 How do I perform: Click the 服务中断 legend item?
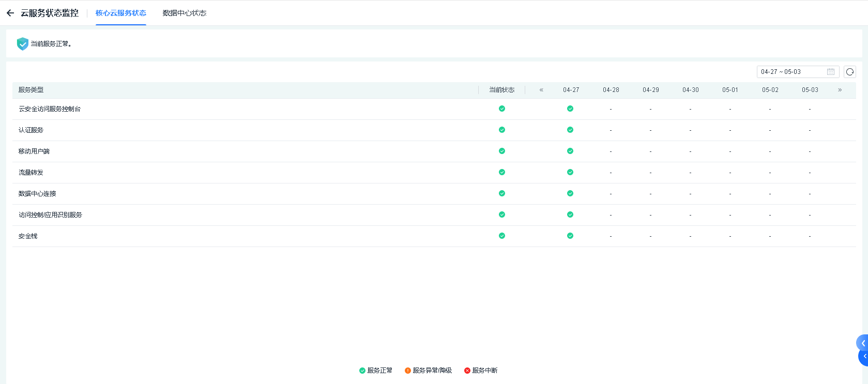click(481, 371)
